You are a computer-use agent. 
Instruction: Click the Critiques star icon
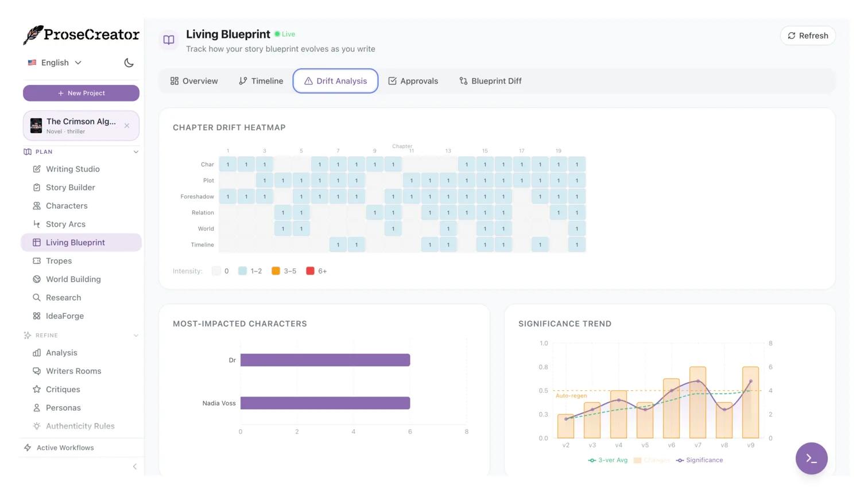(x=37, y=390)
